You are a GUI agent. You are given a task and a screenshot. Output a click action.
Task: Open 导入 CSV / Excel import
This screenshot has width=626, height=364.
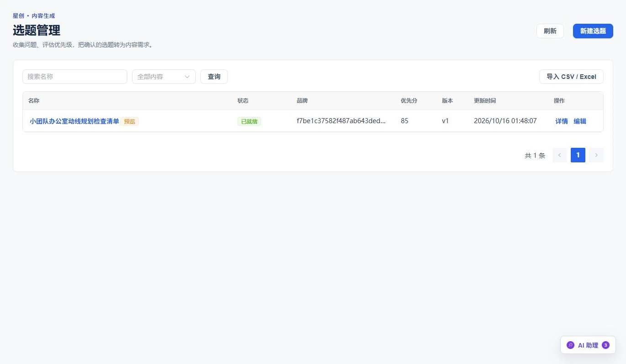click(571, 77)
